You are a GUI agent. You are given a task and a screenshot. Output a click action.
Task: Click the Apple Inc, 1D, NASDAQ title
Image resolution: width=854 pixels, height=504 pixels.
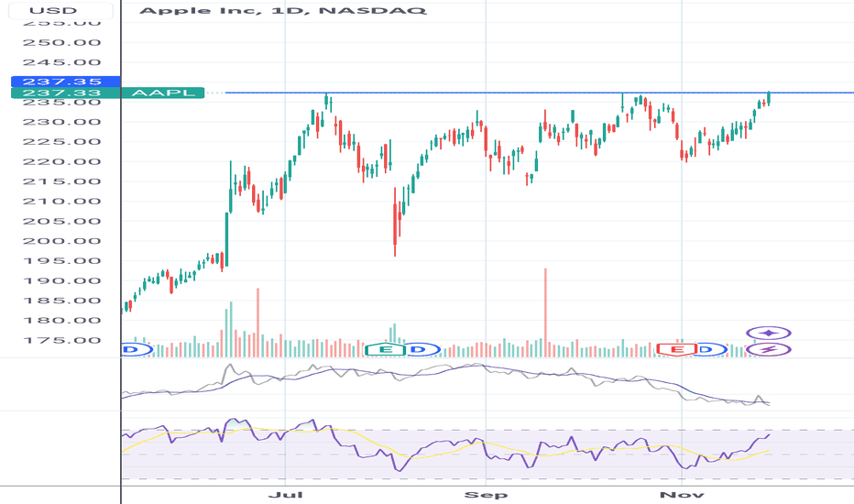[x=282, y=10]
